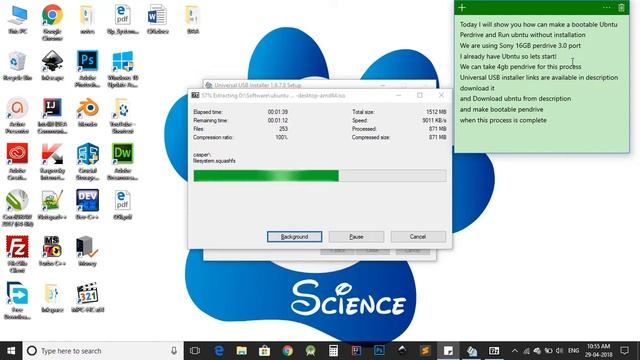The width and height of the screenshot is (640, 360).
Task: Select the Word document desktop icon
Action: tap(157, 20)
